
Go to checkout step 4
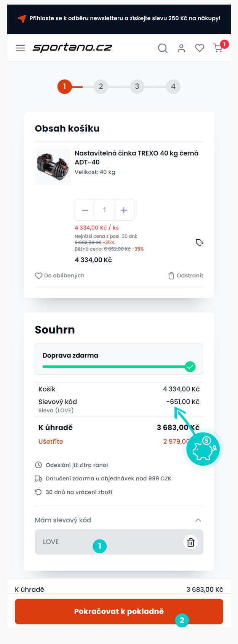coord(173,86)
